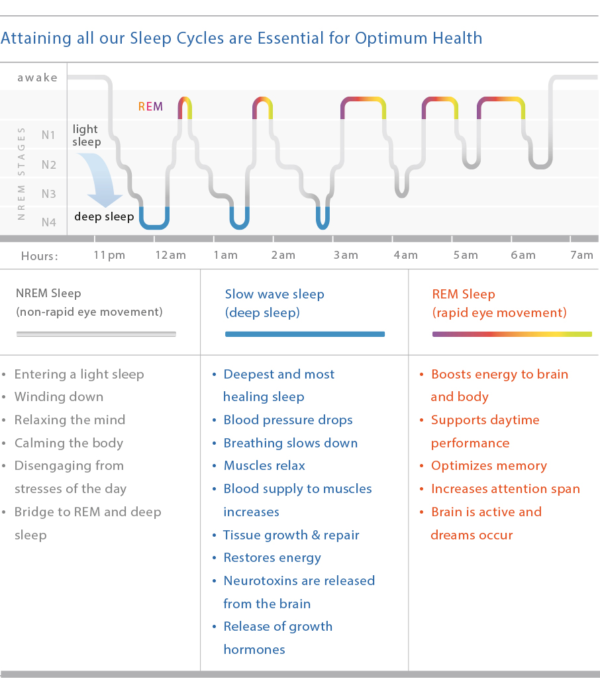Click the 11pm hour marker
This screenshot has width=600, height=691.
110,256
